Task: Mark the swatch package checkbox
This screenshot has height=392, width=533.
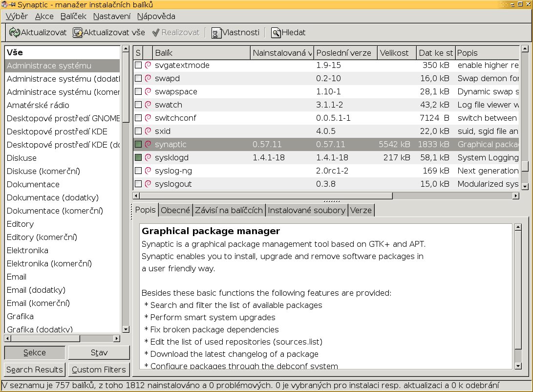Action: 138,105
